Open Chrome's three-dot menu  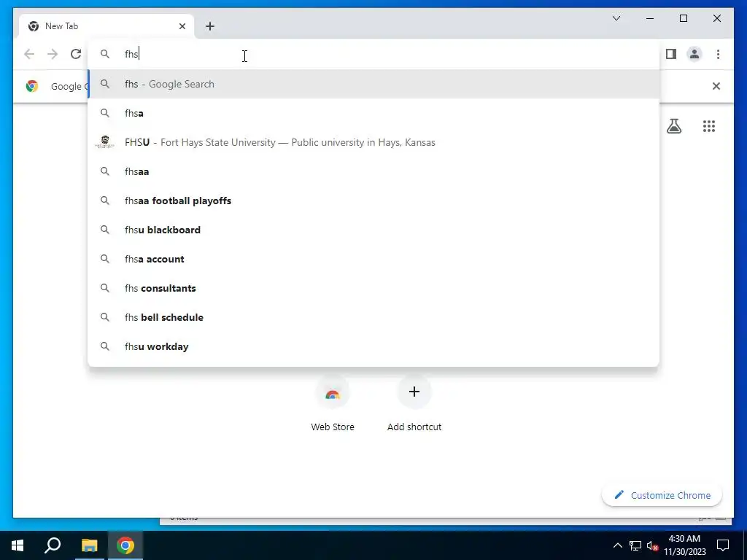(718, 54)
